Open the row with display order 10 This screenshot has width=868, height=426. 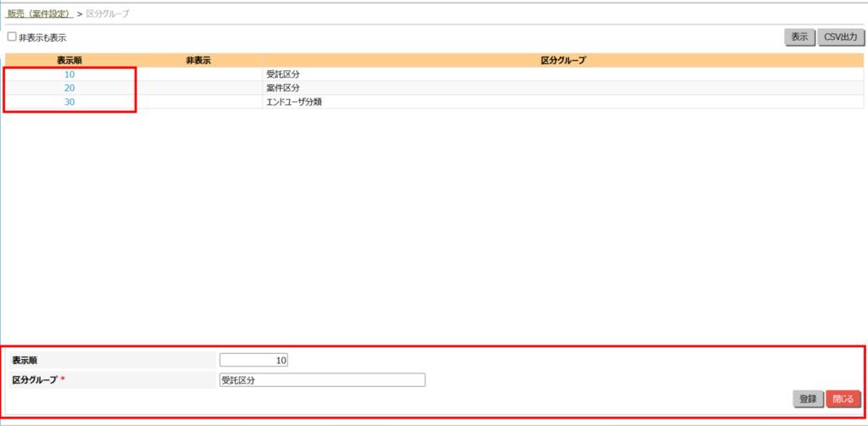pyautogui.click(x=70, y=75)
